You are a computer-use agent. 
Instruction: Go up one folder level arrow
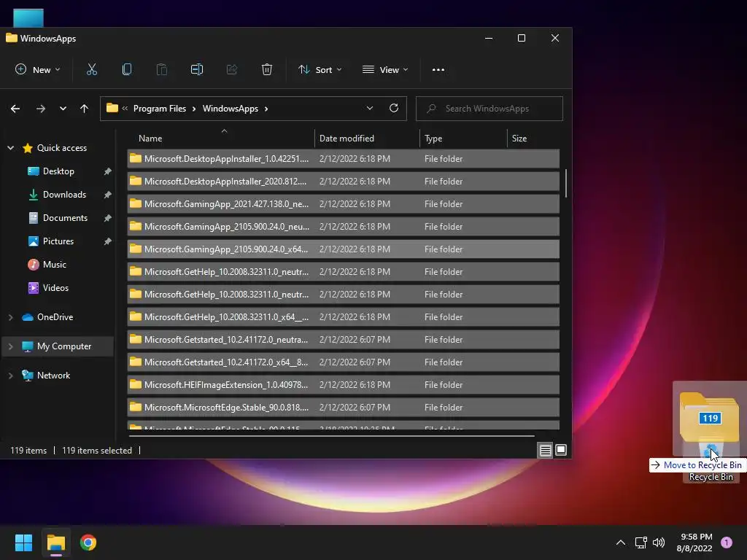pyautogui.click(x=85, y=109)
